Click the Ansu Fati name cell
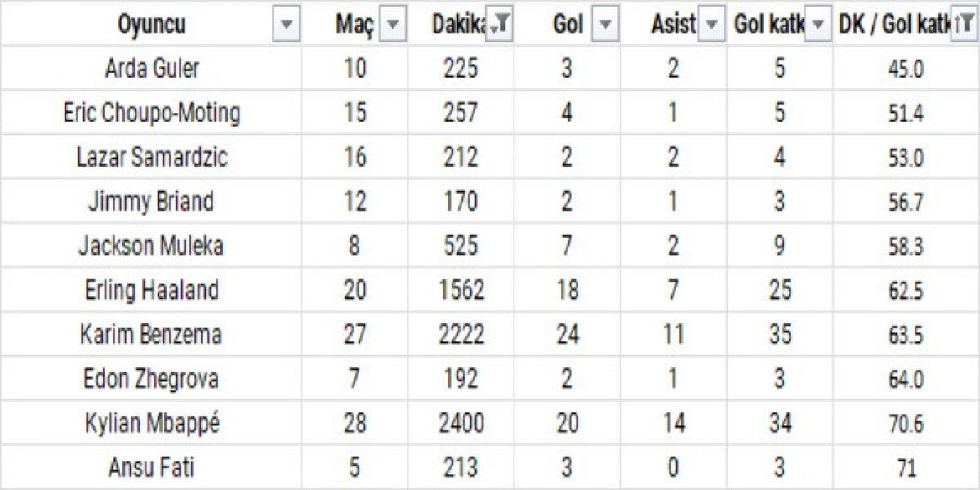 coord(151,468)
